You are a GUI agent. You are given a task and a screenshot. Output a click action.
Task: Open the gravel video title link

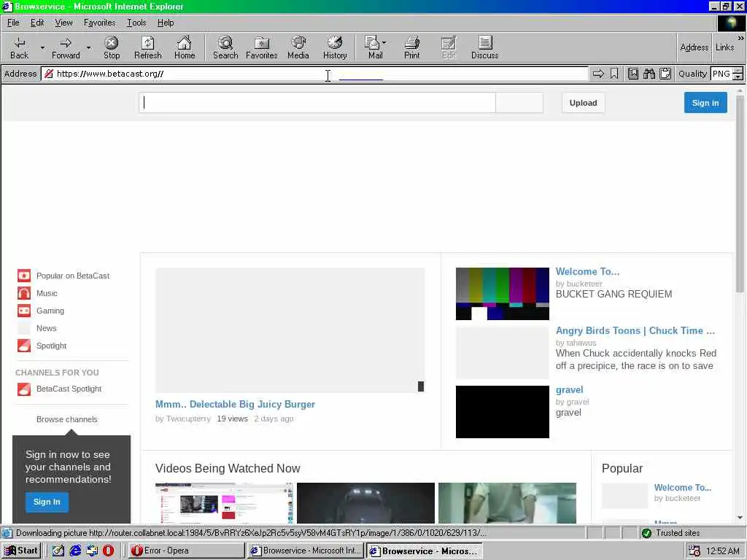point(569,390)
